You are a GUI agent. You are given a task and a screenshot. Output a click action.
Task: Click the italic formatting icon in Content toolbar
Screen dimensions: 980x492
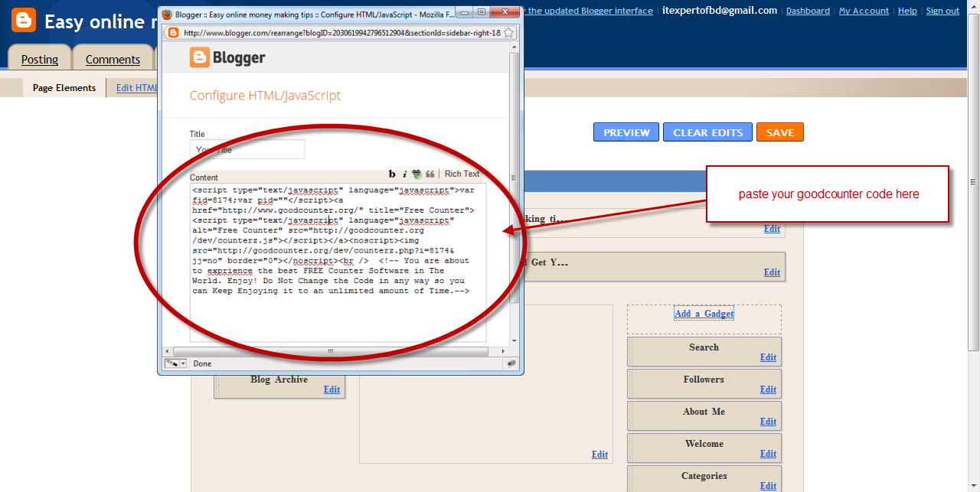click(404, 174)
